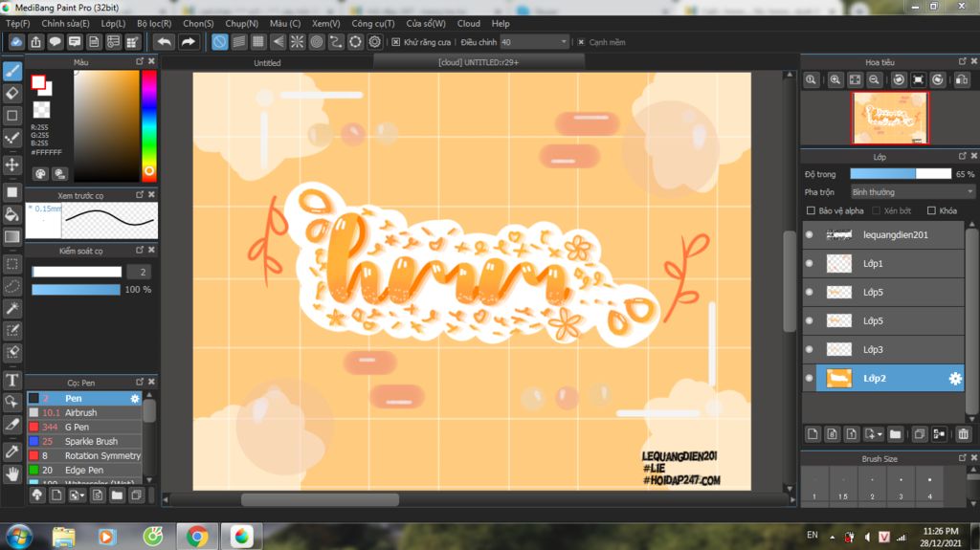Delete the selected layer with trash icon
980x550 pixels.
coord(963,433)
